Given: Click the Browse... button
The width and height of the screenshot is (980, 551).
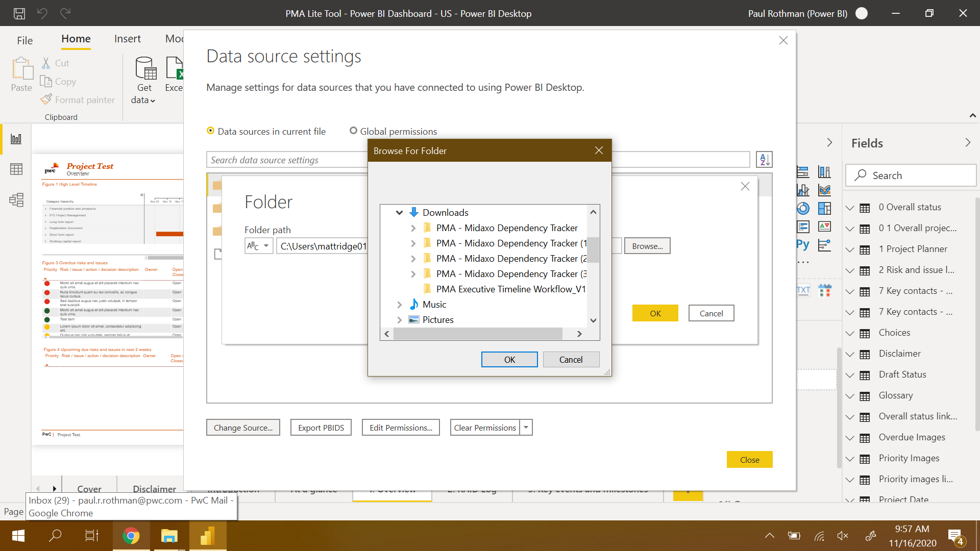Looking at the screenshot, I should click(647, 246).
